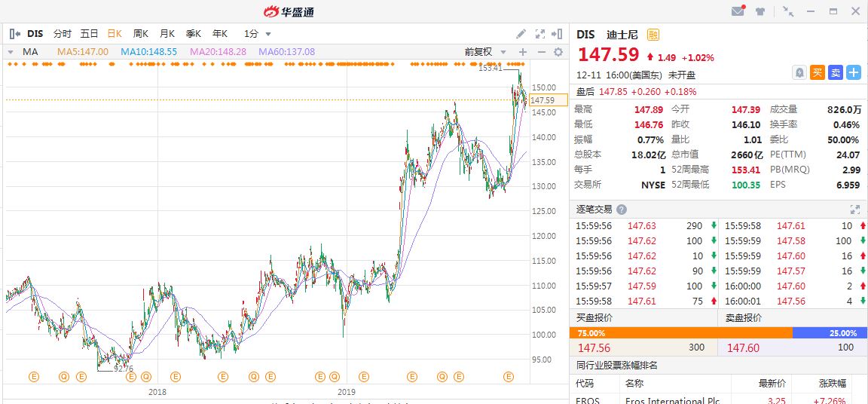868x404 pixels.
Task: Collapse the left sidebar panel
Action: click(14, 34)
